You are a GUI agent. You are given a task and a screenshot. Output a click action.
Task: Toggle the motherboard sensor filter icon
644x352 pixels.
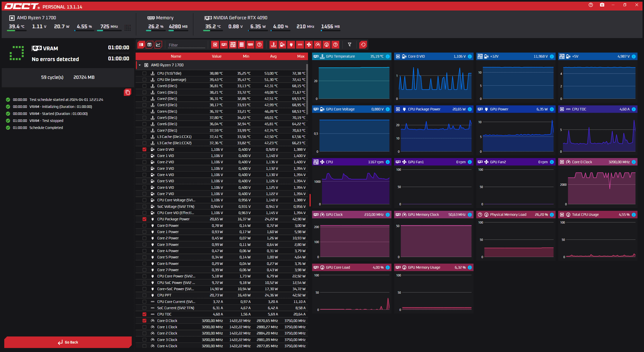pos(233,45)
